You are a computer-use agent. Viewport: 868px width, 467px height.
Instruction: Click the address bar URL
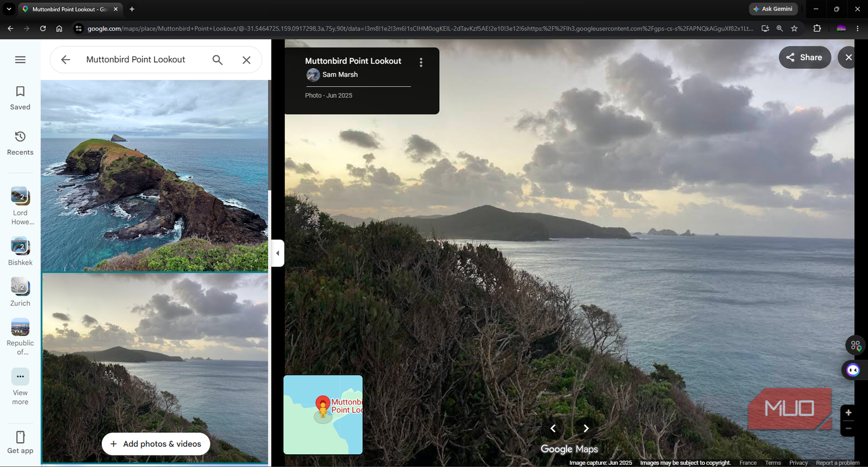(x=420, y=28)
